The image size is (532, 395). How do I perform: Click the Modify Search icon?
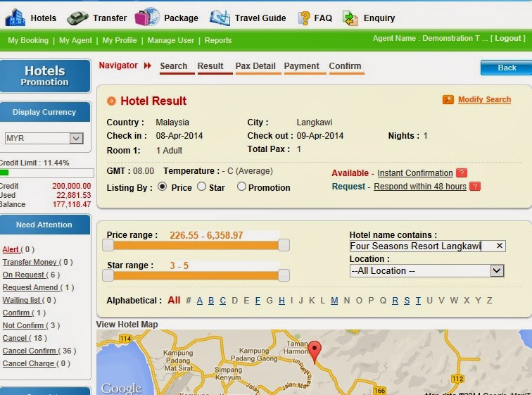tap(448, 99)
